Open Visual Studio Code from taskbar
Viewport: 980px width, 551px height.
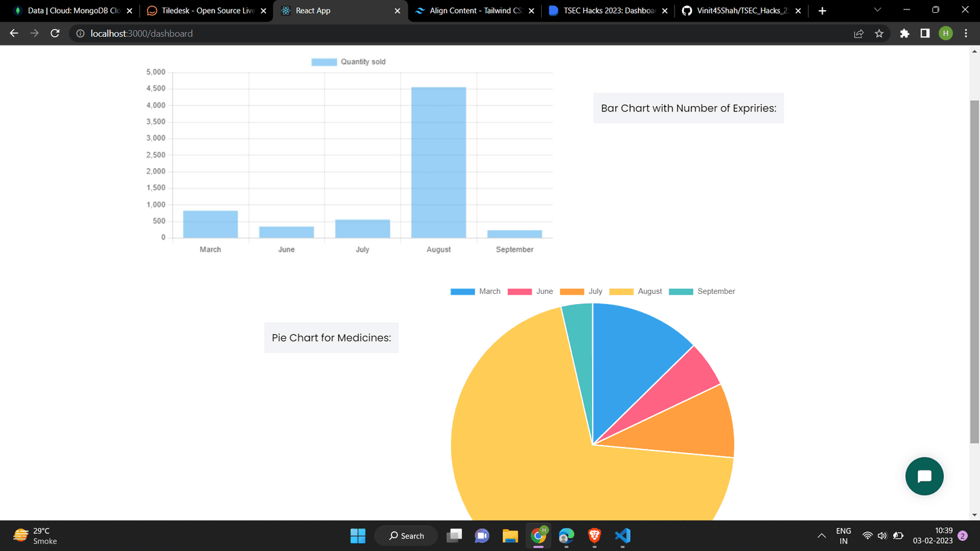pos(622,536)
